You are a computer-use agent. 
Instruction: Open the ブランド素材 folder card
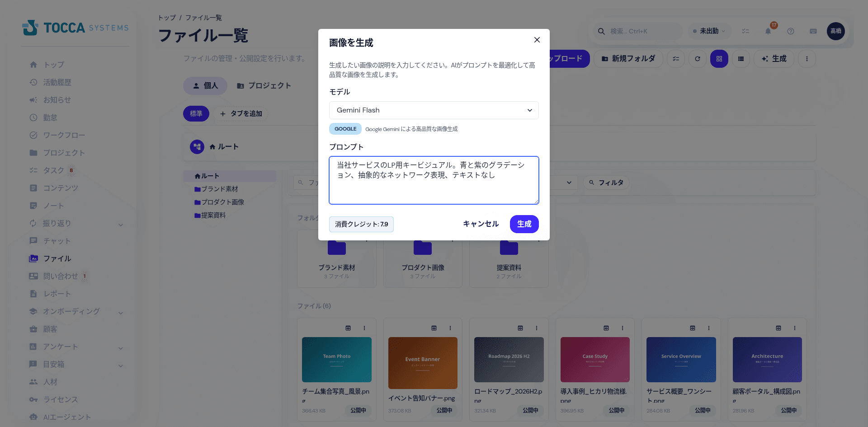(x=337, y=259)
